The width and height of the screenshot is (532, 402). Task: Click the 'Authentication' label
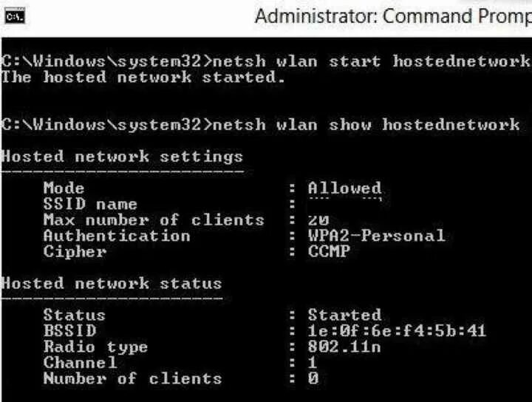(117, 236)
